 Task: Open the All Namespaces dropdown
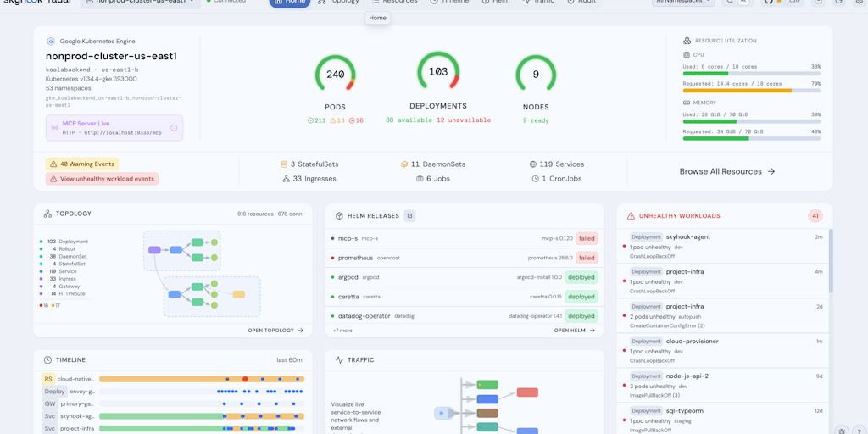click(683, 2)
